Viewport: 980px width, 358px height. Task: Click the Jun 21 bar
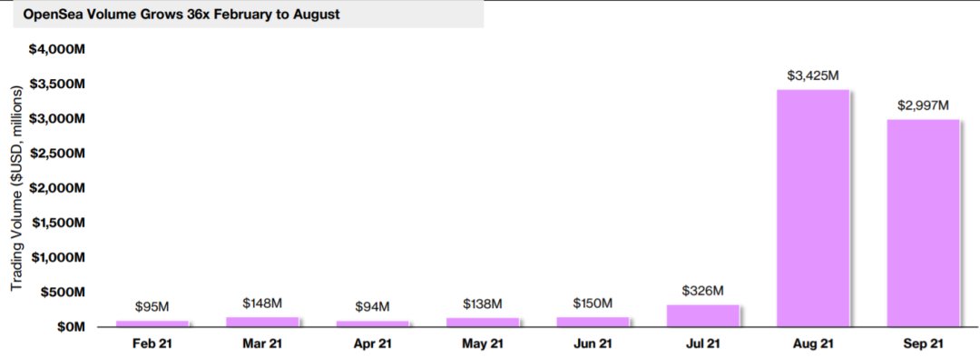(x=593, y=322)
